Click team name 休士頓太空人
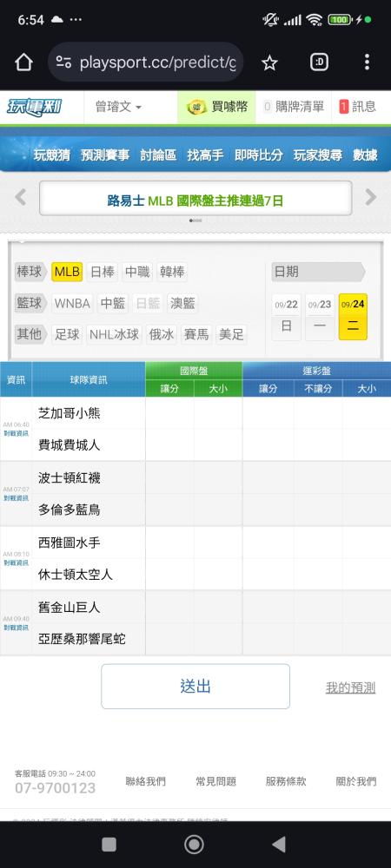This screenshot has width=391, height=868. click(x=76, y=574)
